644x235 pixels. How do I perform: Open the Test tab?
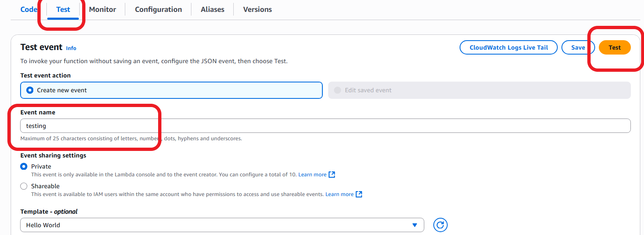[63, 9]
